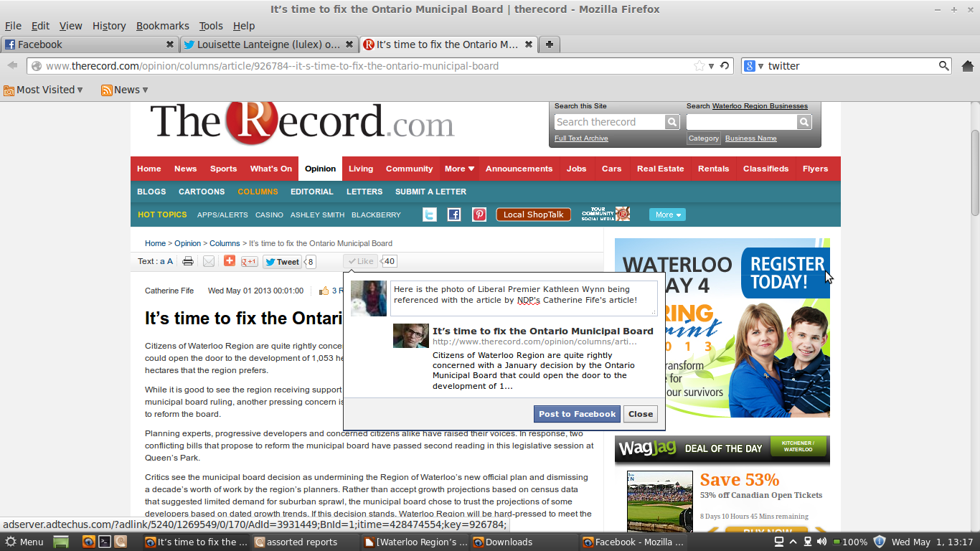Open the Tools menu
Image resolution: width=980 pixels, height=551 pixels.
[211, 26]
